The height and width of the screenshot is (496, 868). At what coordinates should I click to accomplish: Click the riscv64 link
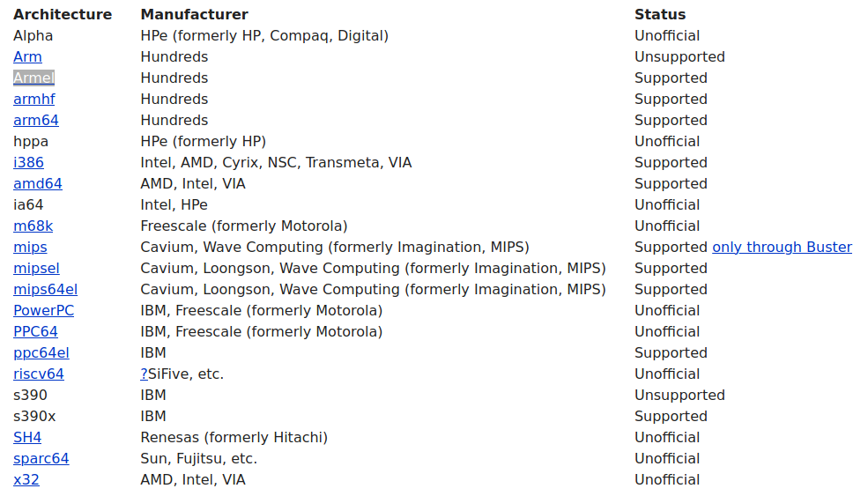tap(39, 374)
